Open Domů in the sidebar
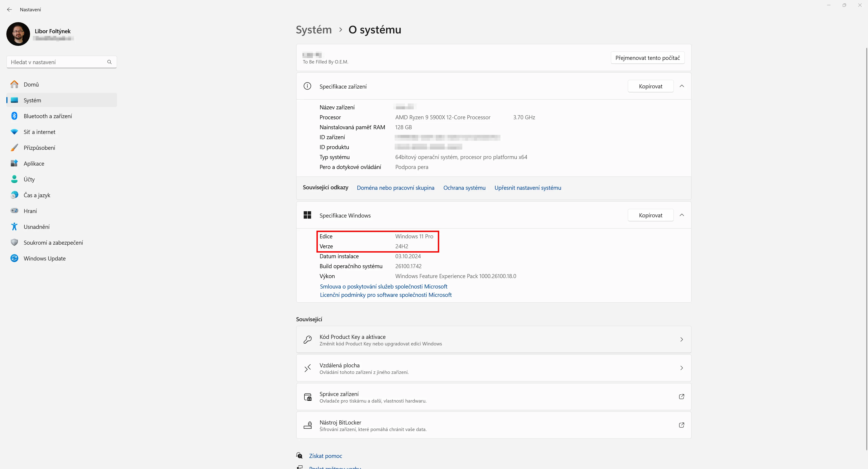This screenshot has height=469, width=868. coord(62,84)
